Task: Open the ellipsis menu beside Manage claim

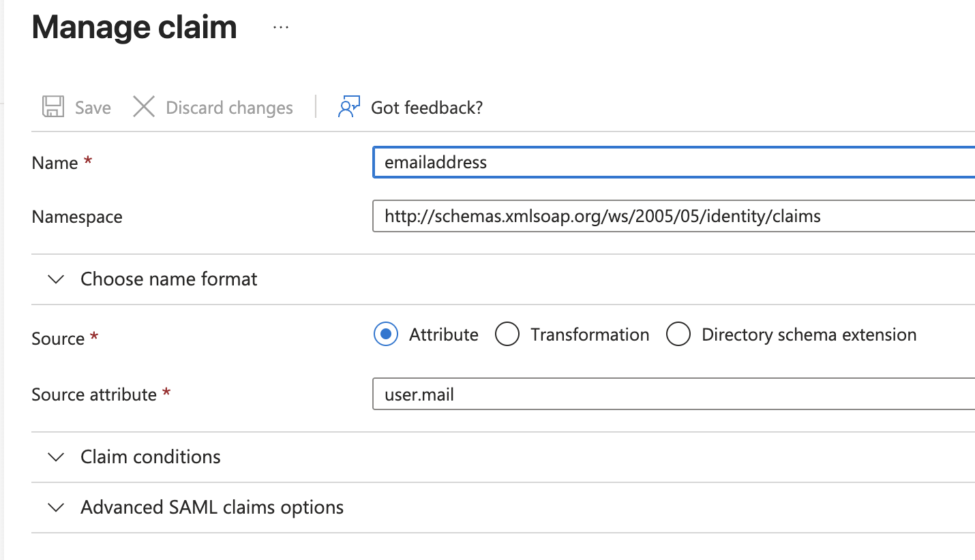Action: coord(280,28)
